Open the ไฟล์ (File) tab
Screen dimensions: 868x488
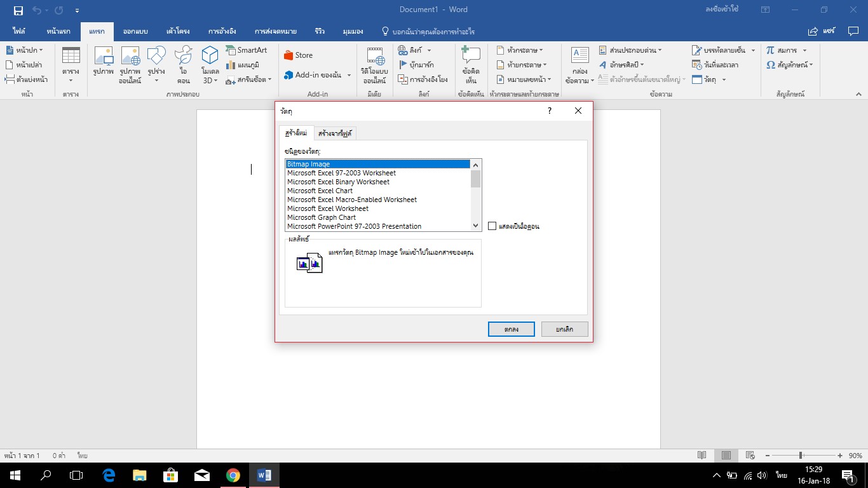coord(18,31)
